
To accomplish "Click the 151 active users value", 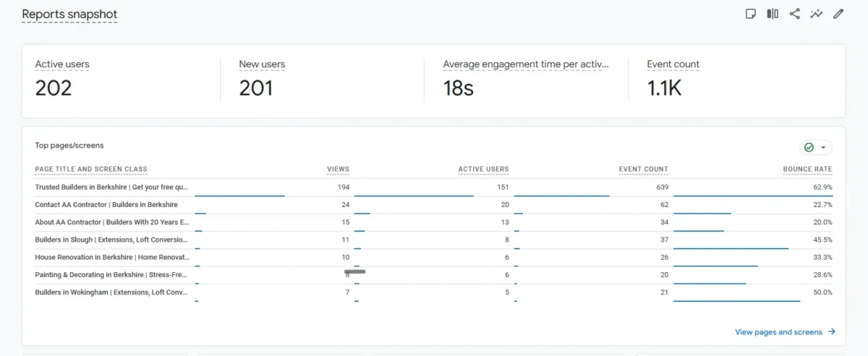I will pos(502,187).
